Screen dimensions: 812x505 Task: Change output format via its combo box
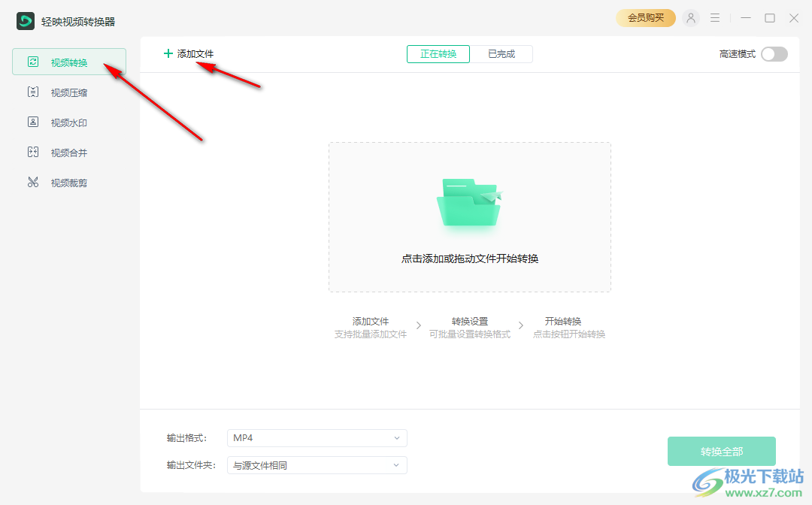pyautogui.click(x=316, y=437)
